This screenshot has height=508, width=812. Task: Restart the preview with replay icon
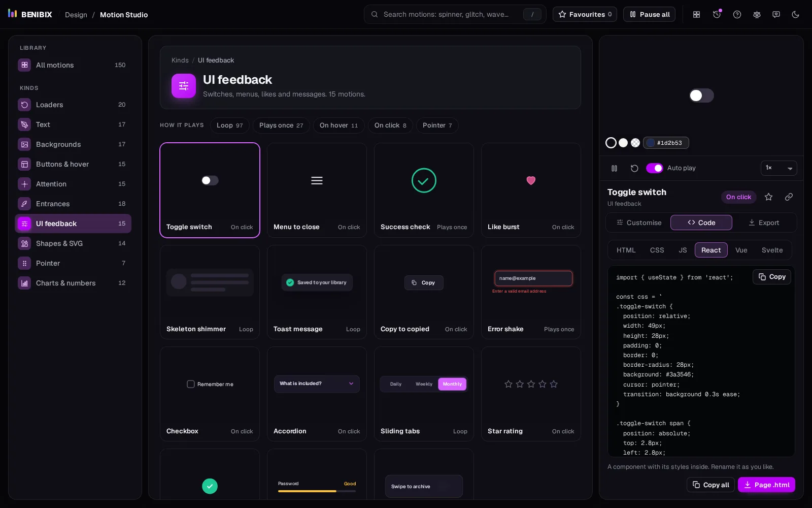pyautogui.click(x=634, y=168)
